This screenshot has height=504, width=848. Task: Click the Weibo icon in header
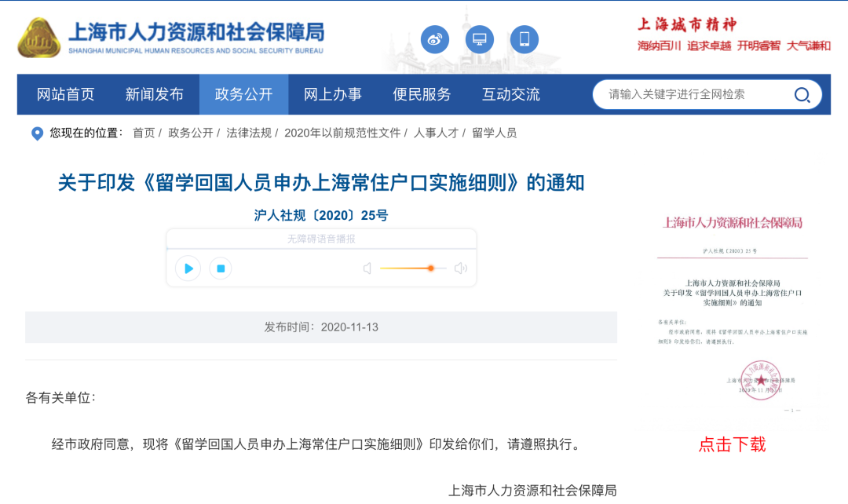pos(435,39)
